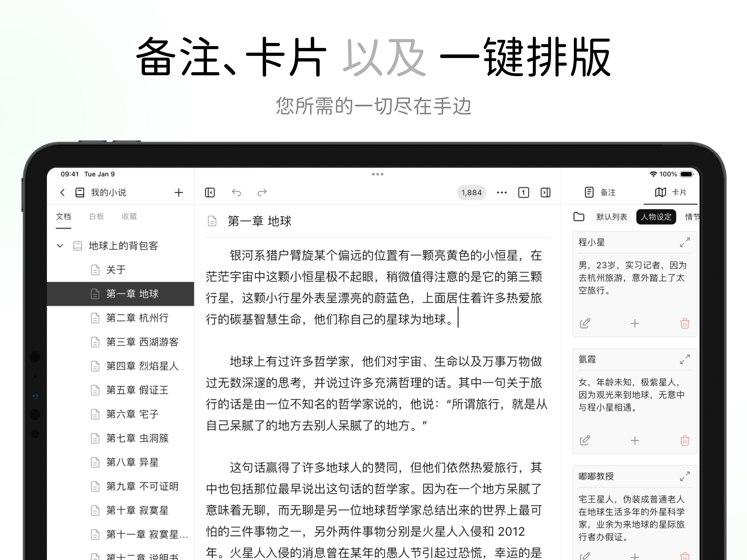
Task: Collapse the 地球上的背包客 tree folder
Action: coord(60,246)
